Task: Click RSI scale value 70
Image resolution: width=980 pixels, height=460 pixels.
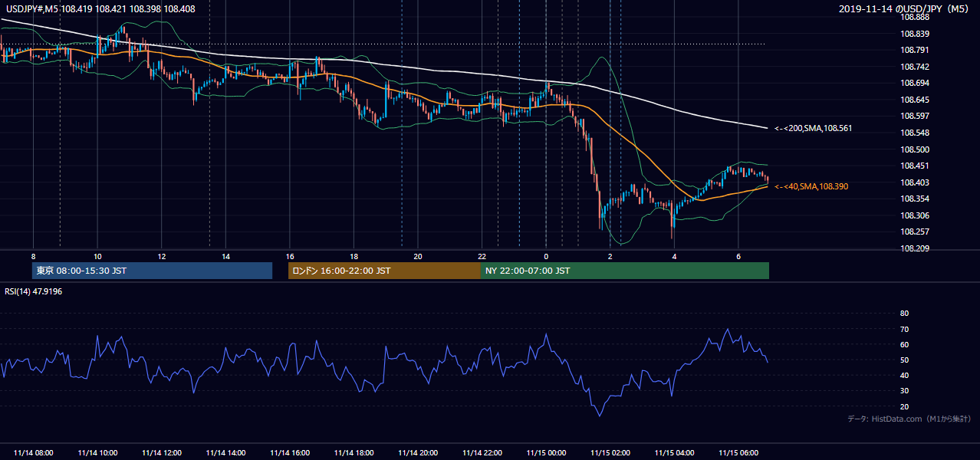Action: click(x=904, y=329)
